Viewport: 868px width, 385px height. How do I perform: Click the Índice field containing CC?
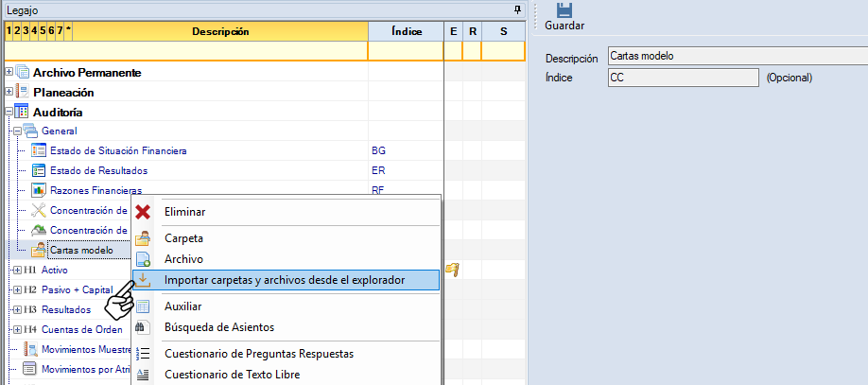point(683,78)
